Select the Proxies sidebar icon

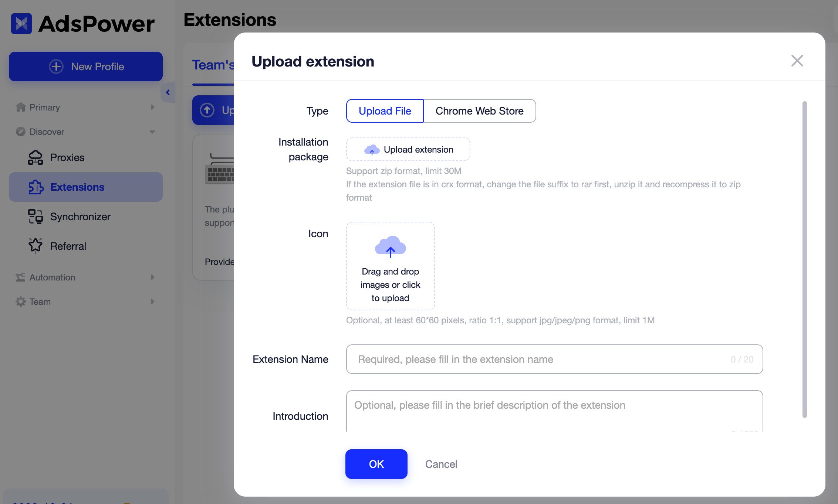(x=35, y=157)
